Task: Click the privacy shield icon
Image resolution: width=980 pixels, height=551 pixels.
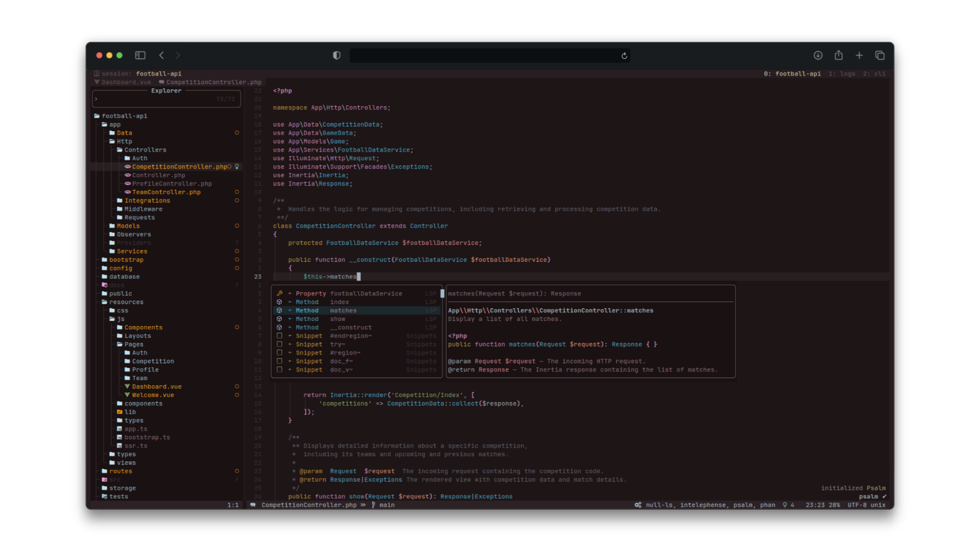Action: 336,56
